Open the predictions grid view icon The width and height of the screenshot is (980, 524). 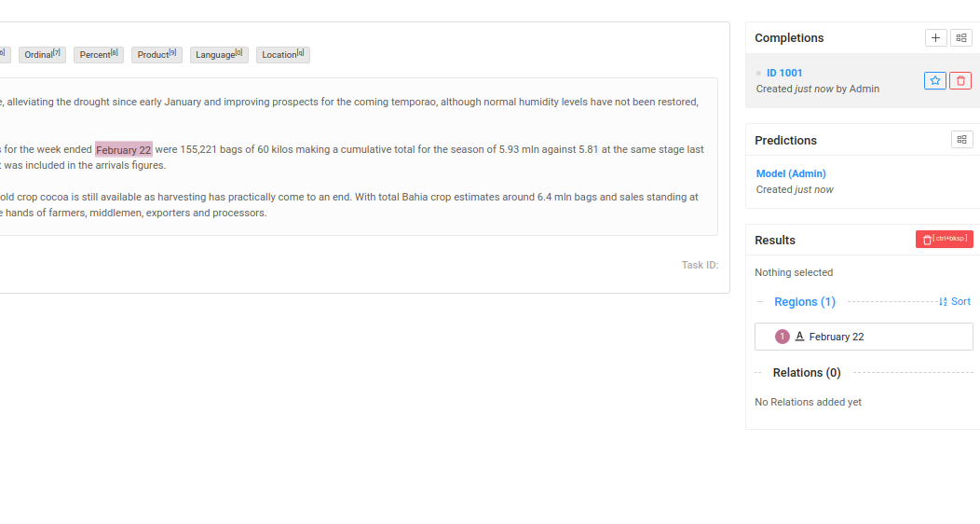pyautogui.click(x=962, y=140)
